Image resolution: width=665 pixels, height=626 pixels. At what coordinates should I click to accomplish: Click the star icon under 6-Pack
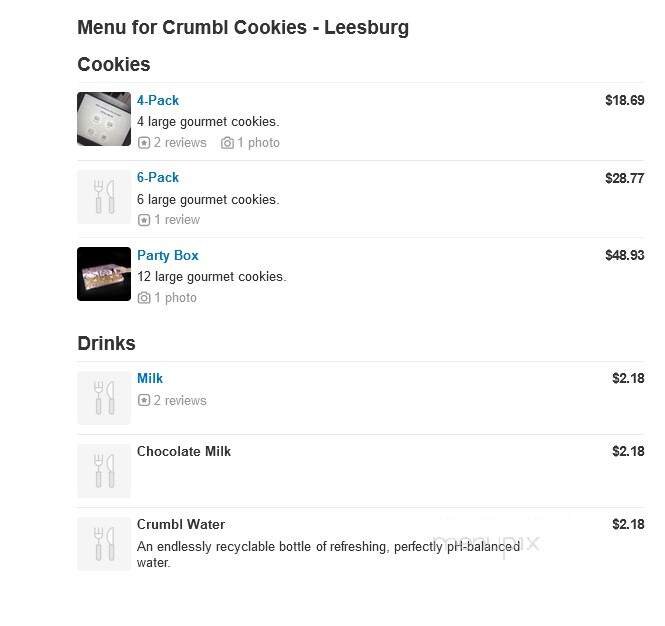(144, 220)
